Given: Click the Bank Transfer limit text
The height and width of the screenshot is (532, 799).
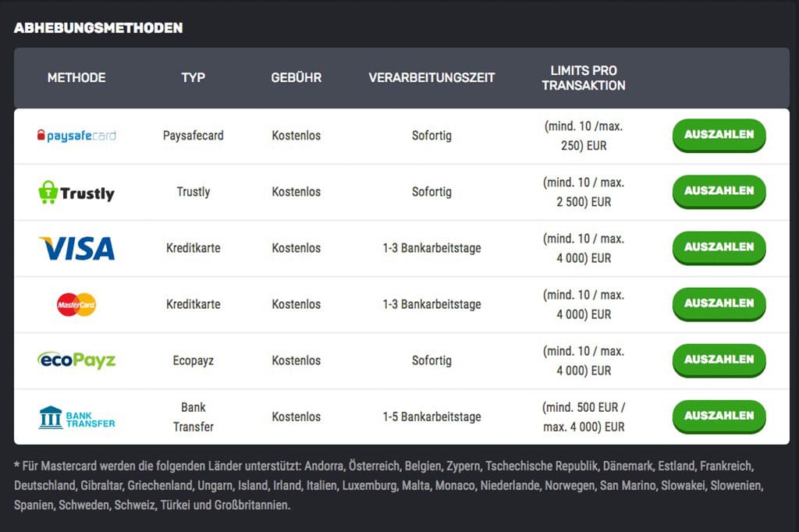Looking at the screenshot, I should (x=584, y=417).
